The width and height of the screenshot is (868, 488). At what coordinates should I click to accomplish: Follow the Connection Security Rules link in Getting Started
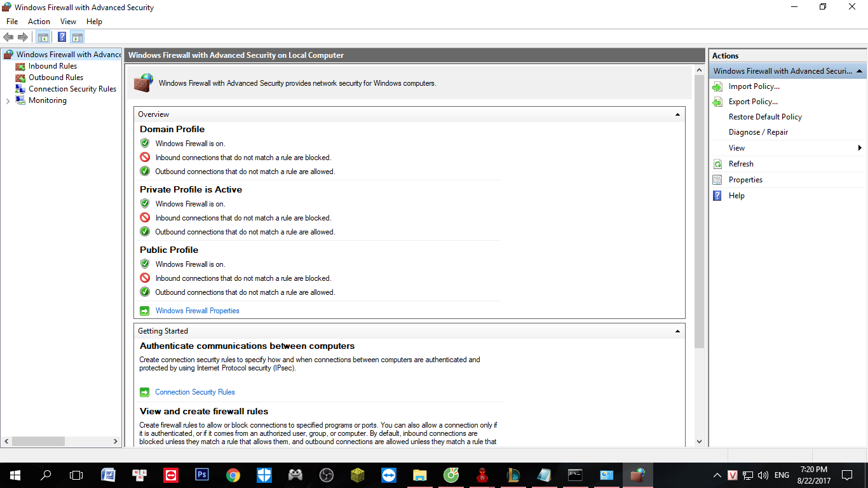coord(195,392)
